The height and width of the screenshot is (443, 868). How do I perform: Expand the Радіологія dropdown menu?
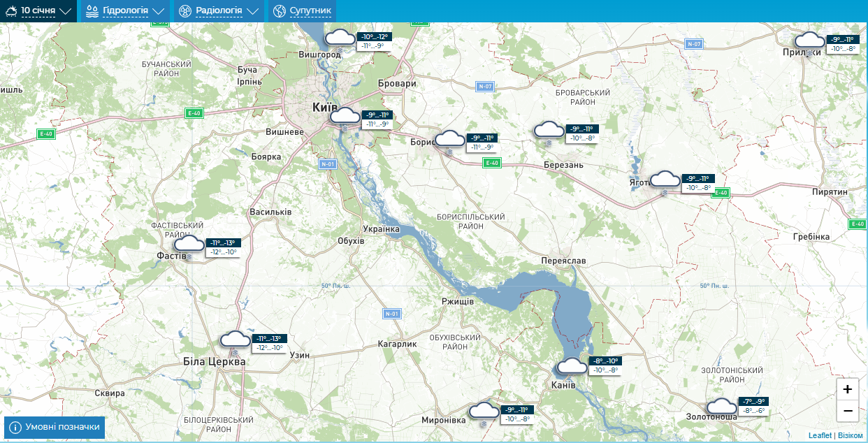point(219,11)
